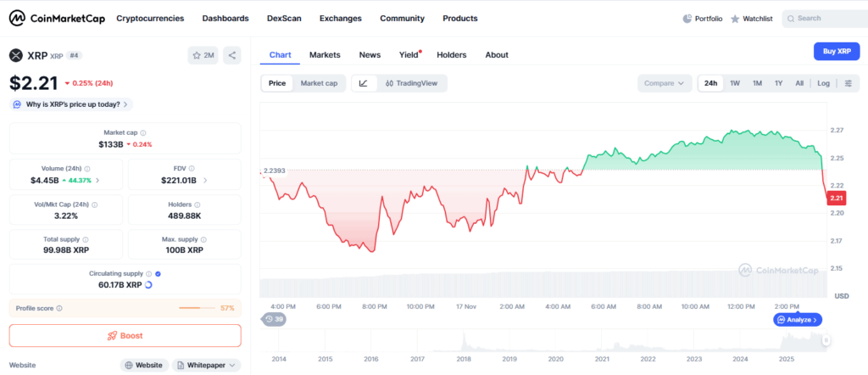Switch to the News tab
This screenshot has height=375, width=868.
point(370,55)
